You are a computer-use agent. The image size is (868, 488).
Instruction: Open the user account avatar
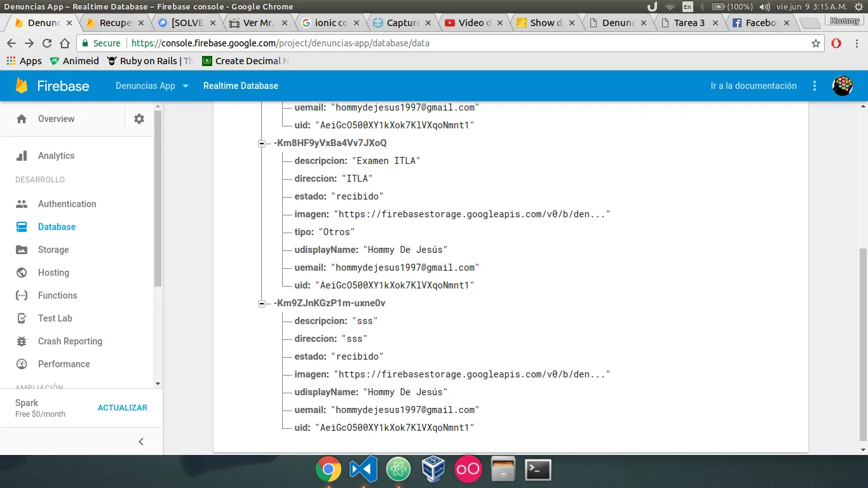click(x=843, y=86)
